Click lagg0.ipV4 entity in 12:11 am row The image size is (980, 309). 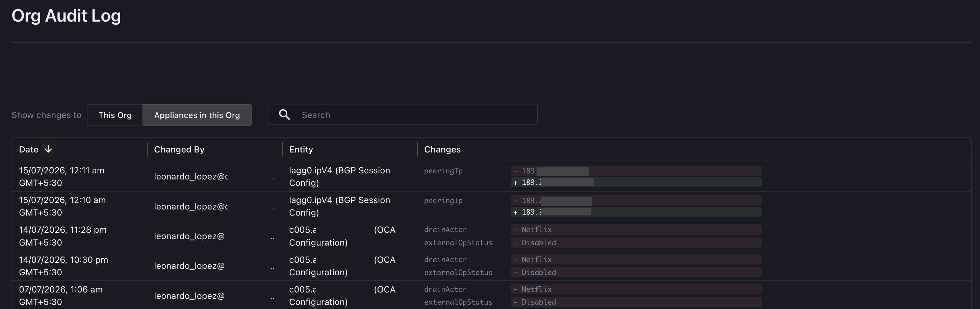[339, 176]
